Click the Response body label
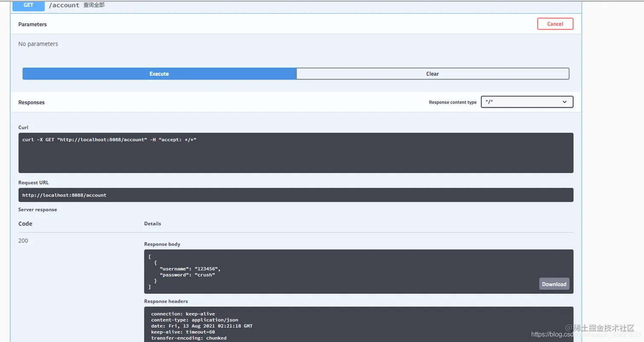The image size is (644, 342). click(x=162, y=244)
